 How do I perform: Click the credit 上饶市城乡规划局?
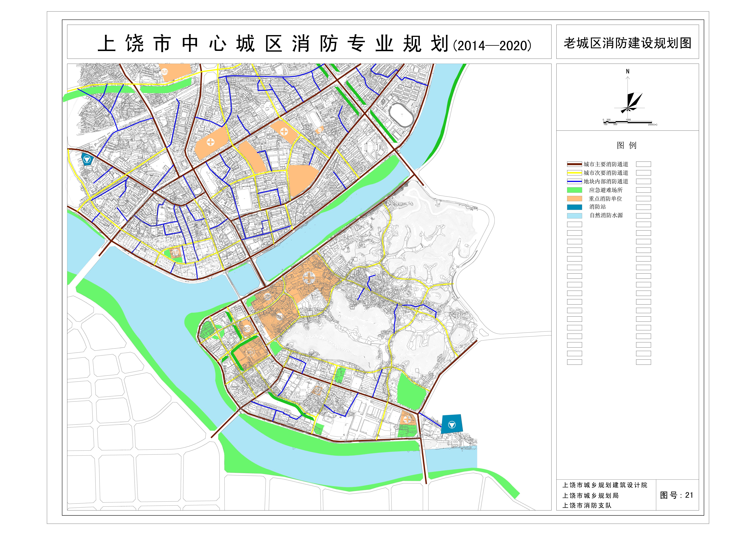591,495
